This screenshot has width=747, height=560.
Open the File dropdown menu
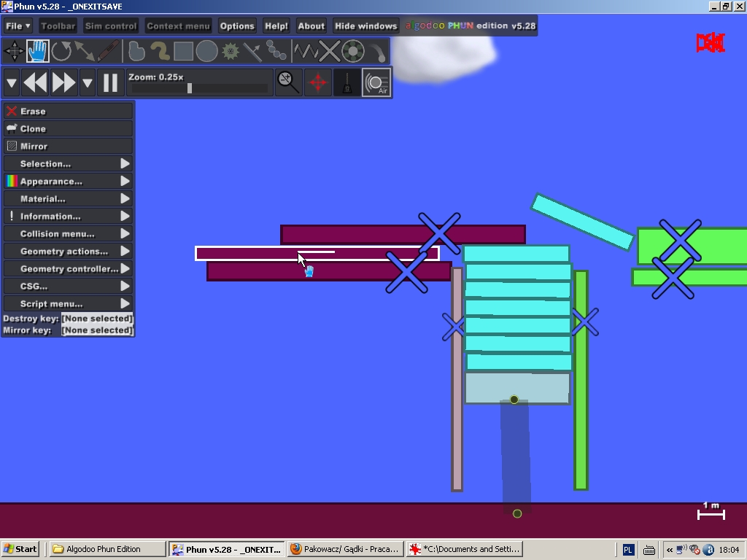pyautogui.click(x=18, y=26)
